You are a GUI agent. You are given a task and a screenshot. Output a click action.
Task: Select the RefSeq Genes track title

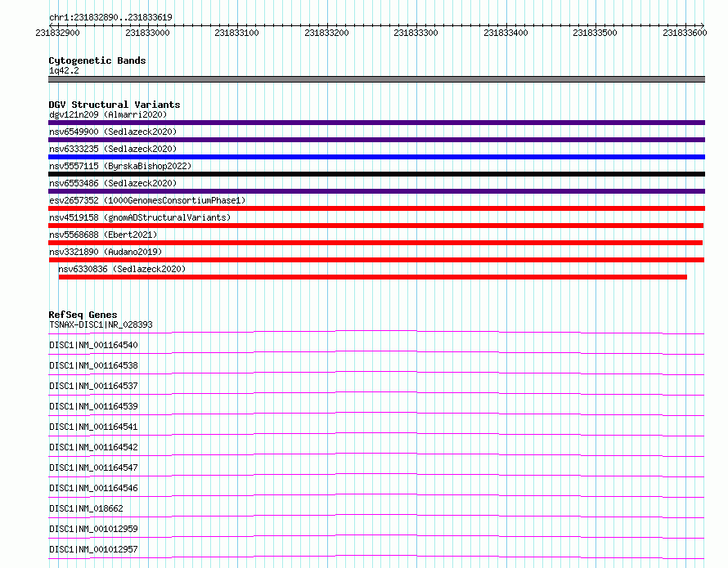click(x=83, y=315)
